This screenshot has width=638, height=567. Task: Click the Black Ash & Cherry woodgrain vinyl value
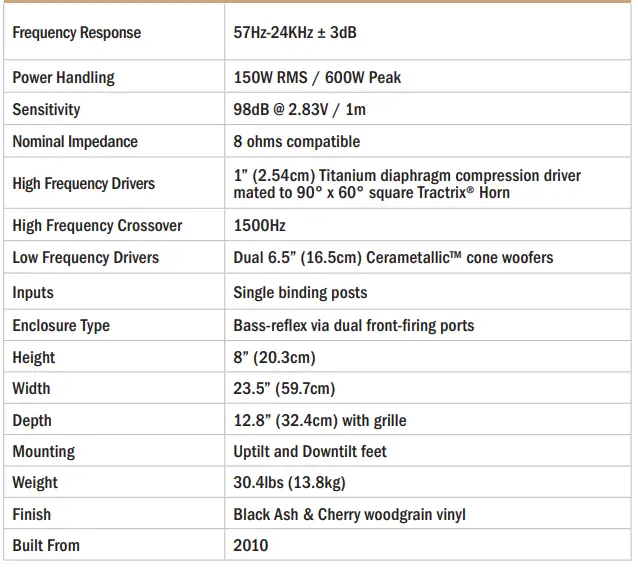(349, 514)
